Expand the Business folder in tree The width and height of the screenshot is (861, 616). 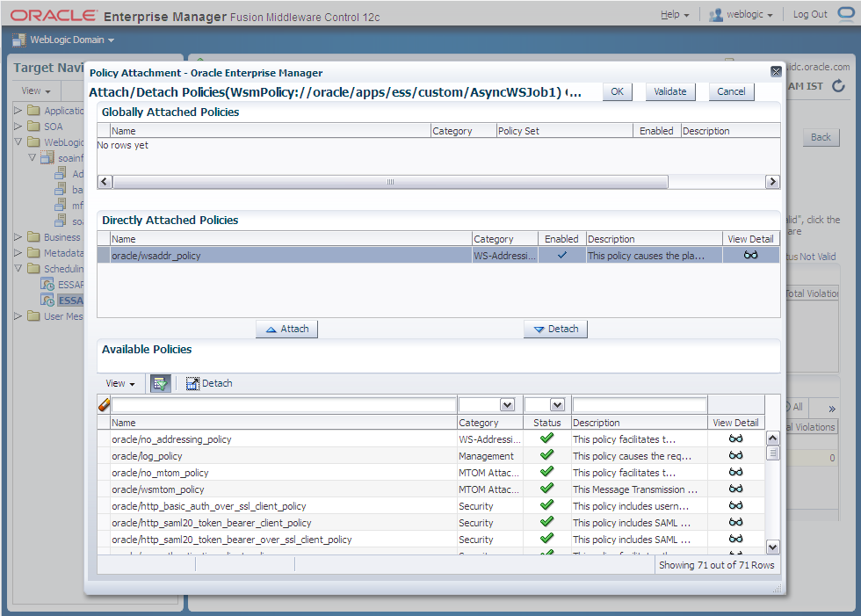click(x=18, y=236)
